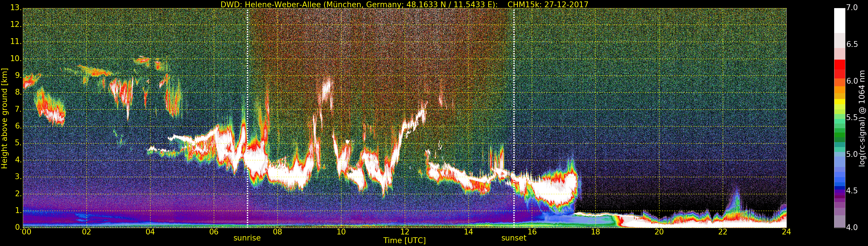The width and height of the screenshot is (868, 246).
Task: Click the colorbar value '6.5'
Action: (852, 44)
